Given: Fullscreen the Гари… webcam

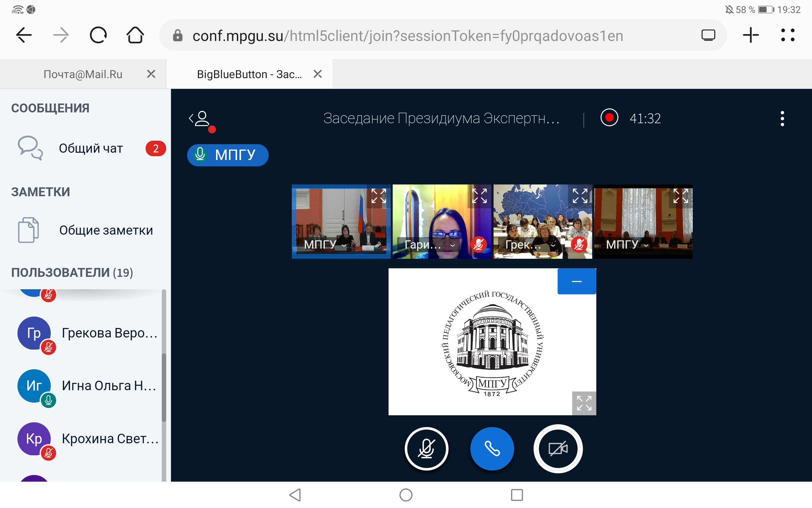Looking at the screenshot, I should [x=480, y=196].
